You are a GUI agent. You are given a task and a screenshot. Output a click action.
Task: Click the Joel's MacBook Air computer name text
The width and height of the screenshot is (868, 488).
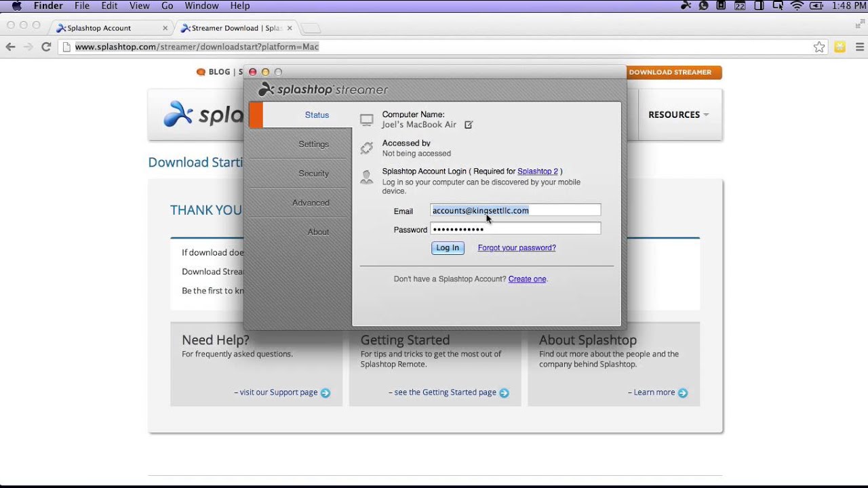pyautogui.click(x=419, y=125)
